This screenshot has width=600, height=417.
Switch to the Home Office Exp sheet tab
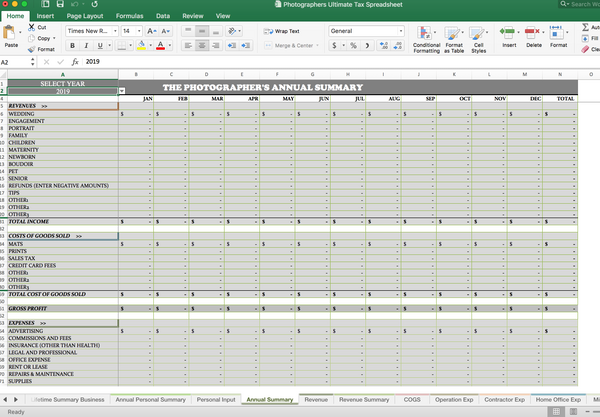(558, 399)
